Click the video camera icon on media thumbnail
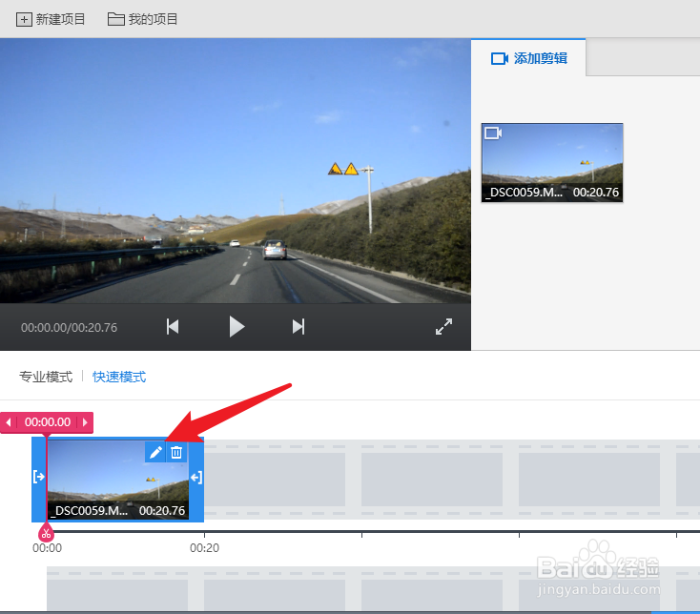700x614 pixels. click(493, 133)
